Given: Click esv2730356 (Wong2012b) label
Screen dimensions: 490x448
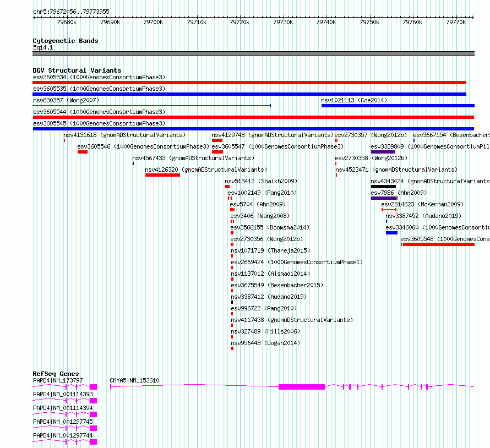Looking at the screenshot, I should [266, 239].
